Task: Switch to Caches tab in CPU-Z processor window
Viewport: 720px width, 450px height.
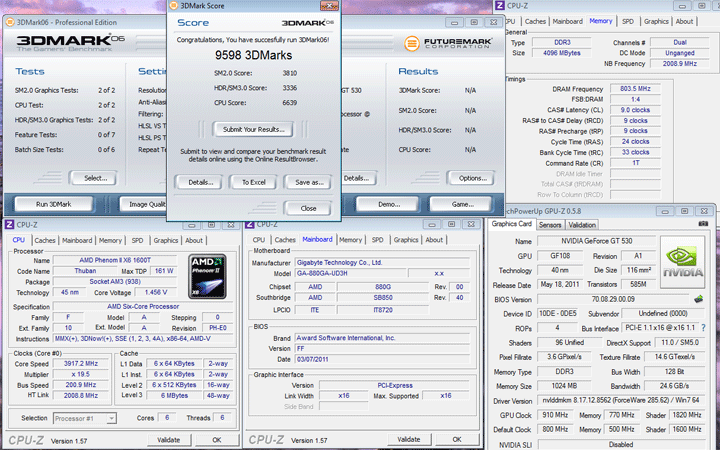Action: click(x=45, y=240)
